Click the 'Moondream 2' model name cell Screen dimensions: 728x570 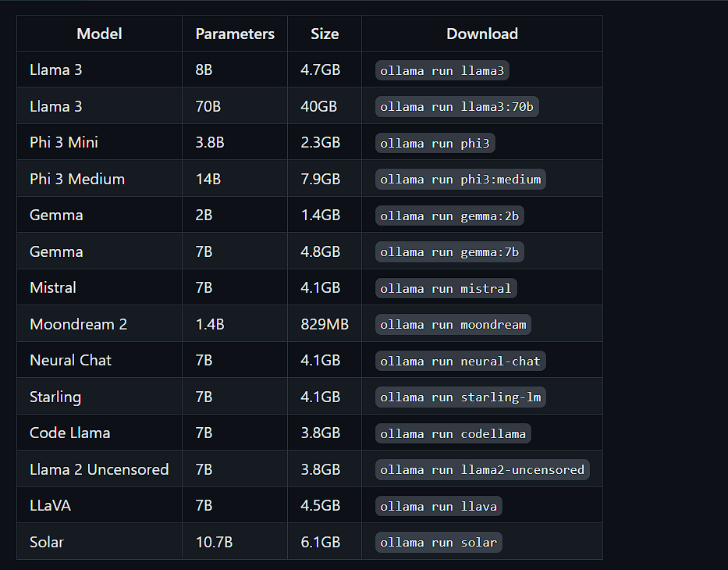tap(78, 324)
